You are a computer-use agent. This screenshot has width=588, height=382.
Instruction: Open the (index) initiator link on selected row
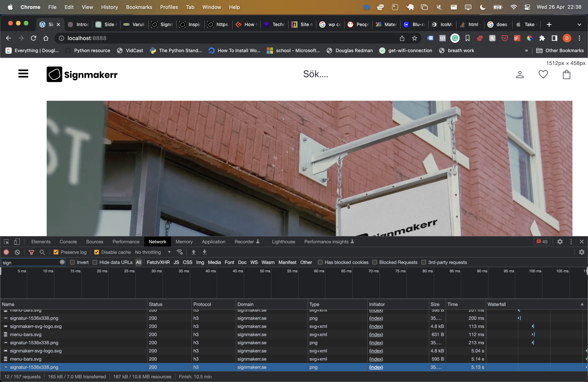pyautogui.click(x=376, y=367)
